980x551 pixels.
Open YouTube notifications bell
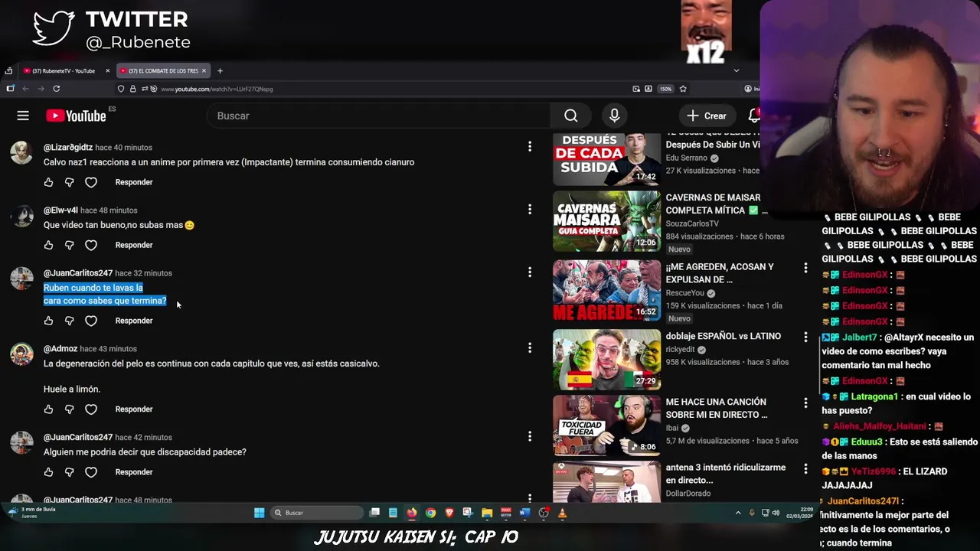(x=754, y=116)
